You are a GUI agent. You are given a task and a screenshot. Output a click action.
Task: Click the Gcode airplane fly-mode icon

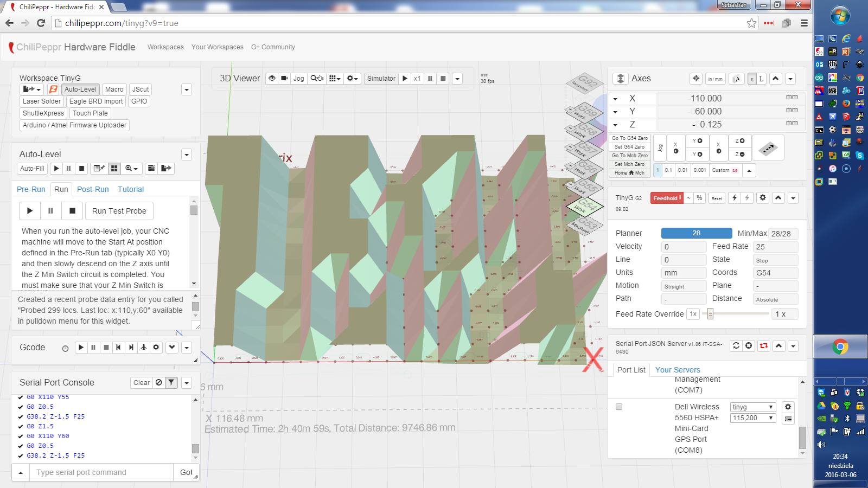point(144,348)
